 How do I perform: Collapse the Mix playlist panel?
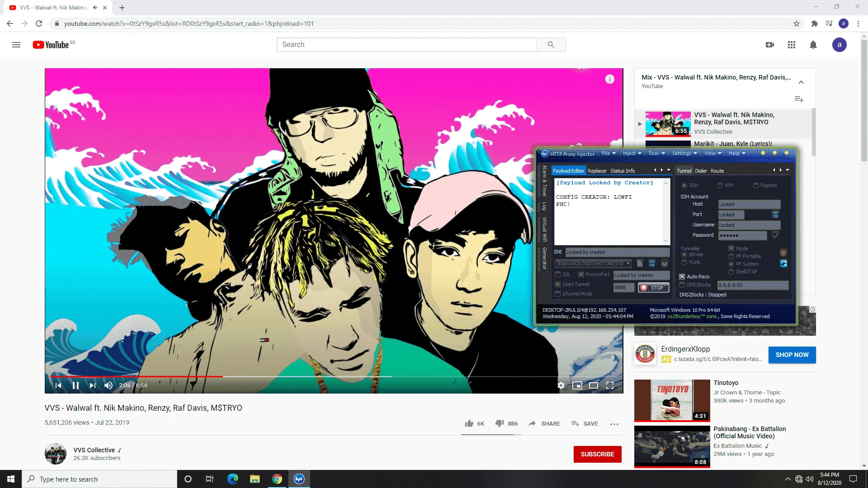(801, 82)
